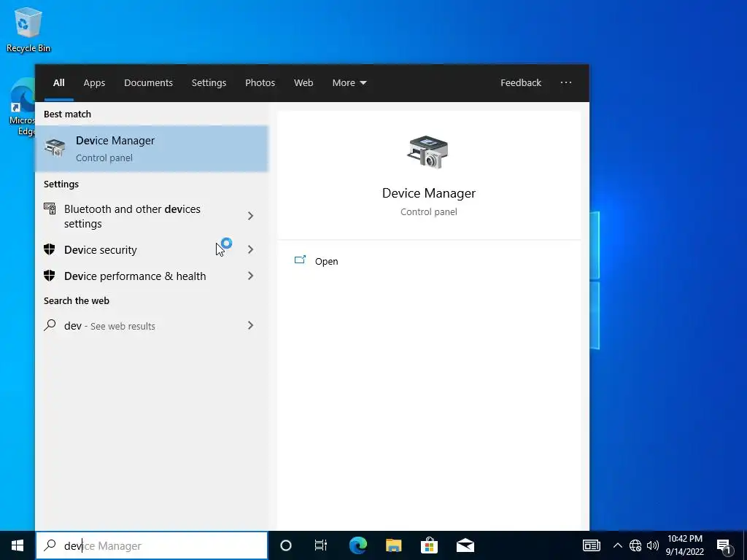Click the Feedback button

tap(521, 83)
